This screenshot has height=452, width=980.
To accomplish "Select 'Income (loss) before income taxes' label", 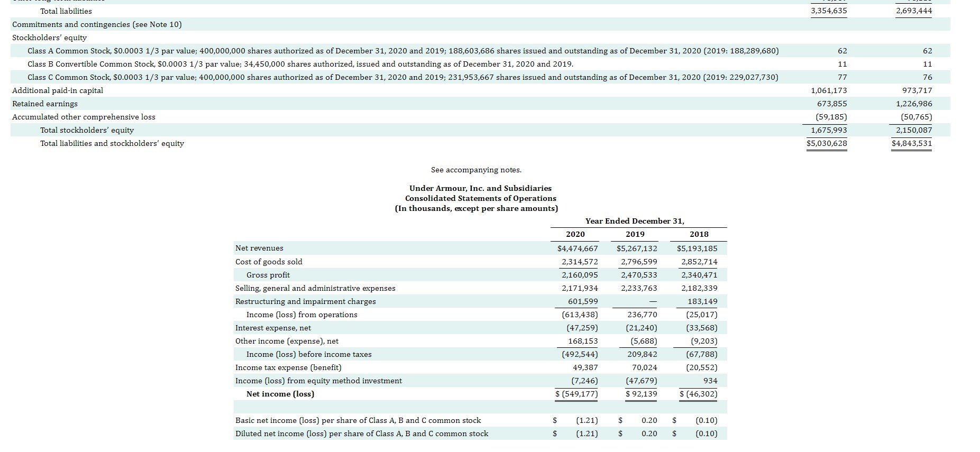I will (309, 354).
